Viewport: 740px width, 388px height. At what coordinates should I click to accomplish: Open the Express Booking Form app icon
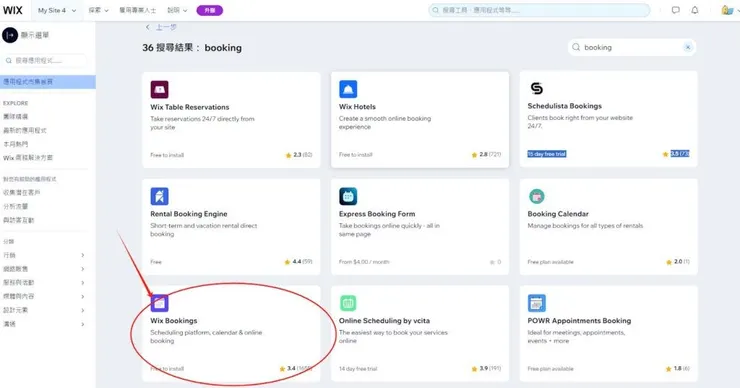[x=348, y=196]
